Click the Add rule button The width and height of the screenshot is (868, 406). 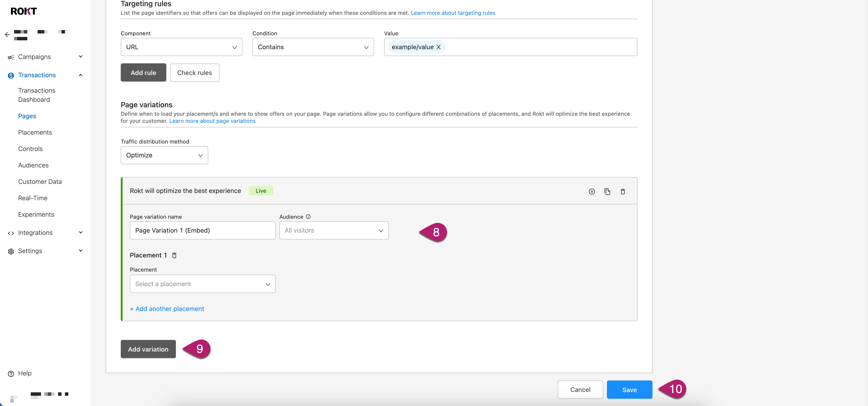144,72
